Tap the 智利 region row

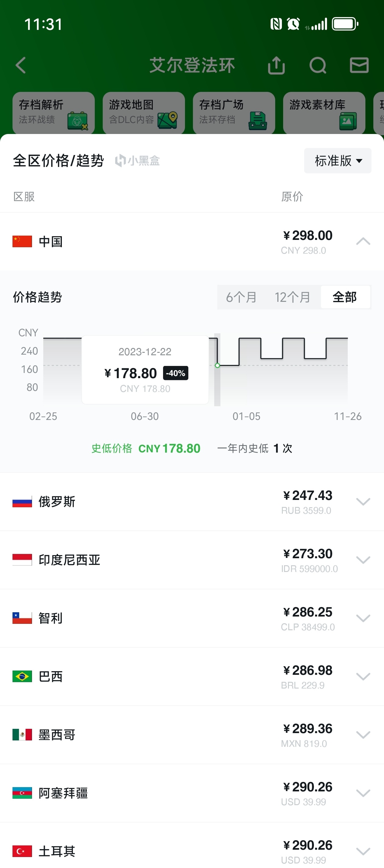pyautogui.click(x=192, y=618)
